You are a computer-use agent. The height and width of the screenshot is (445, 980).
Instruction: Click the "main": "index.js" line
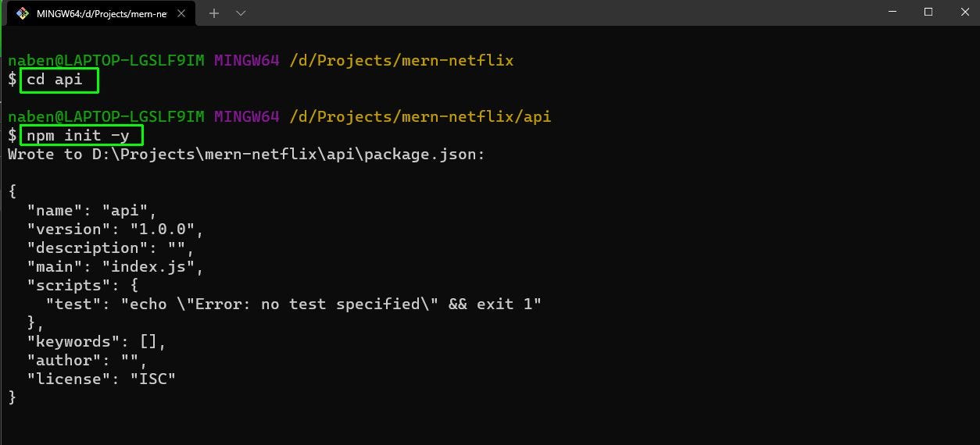[116, 267]
